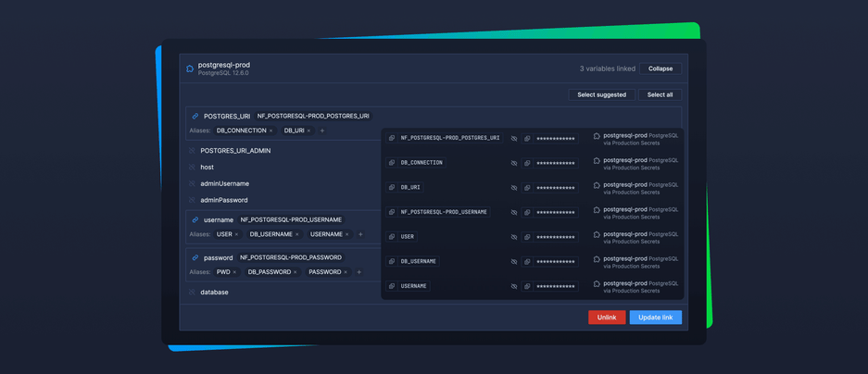Image resolution: width=868 pixels, height=374 pixels.
Task: Copy the masked value of NF_POSTGRESQL-PROD_USERNAME
Action: [527, 212]
